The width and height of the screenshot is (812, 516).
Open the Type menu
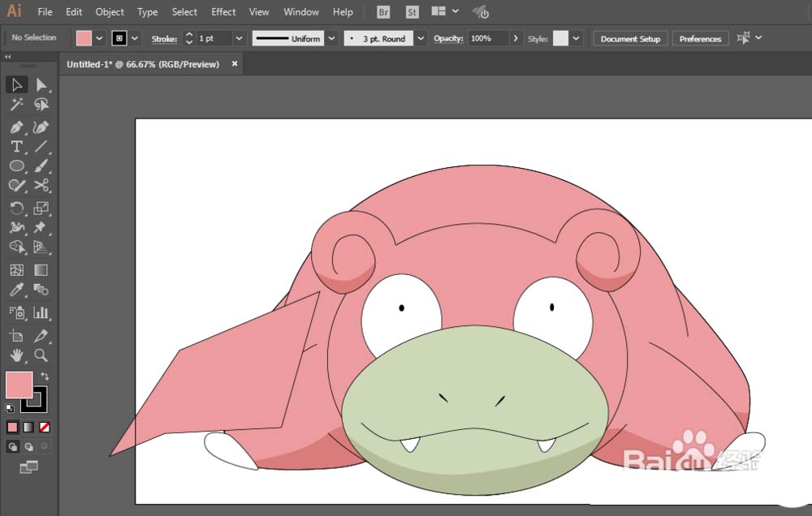[x=148, y=12]
